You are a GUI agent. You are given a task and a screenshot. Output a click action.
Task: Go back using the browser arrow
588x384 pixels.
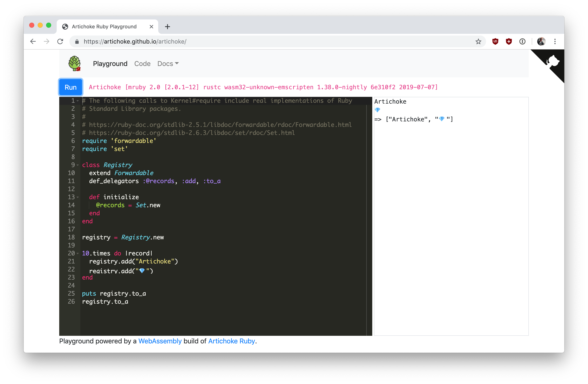[33, 41]
